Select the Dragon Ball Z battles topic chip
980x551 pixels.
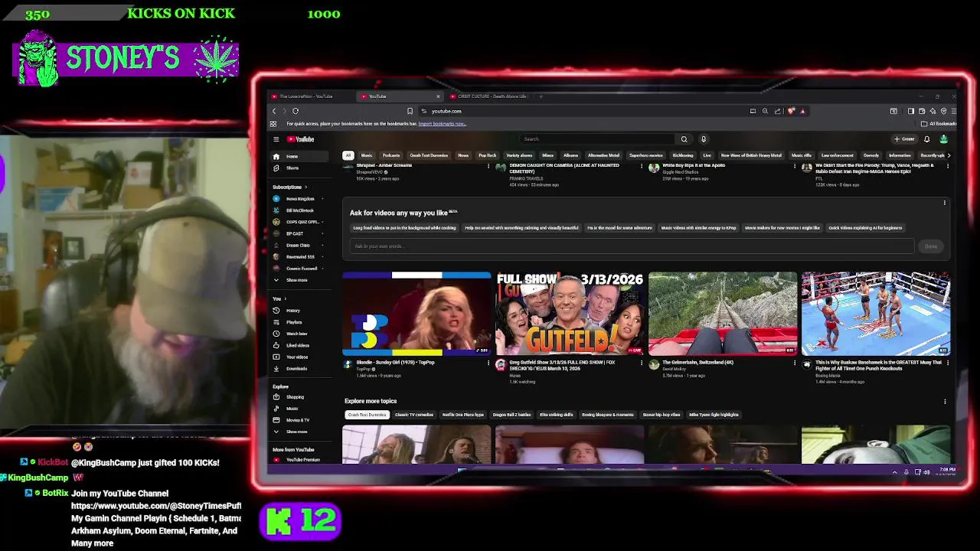click(x=511, y=415)
